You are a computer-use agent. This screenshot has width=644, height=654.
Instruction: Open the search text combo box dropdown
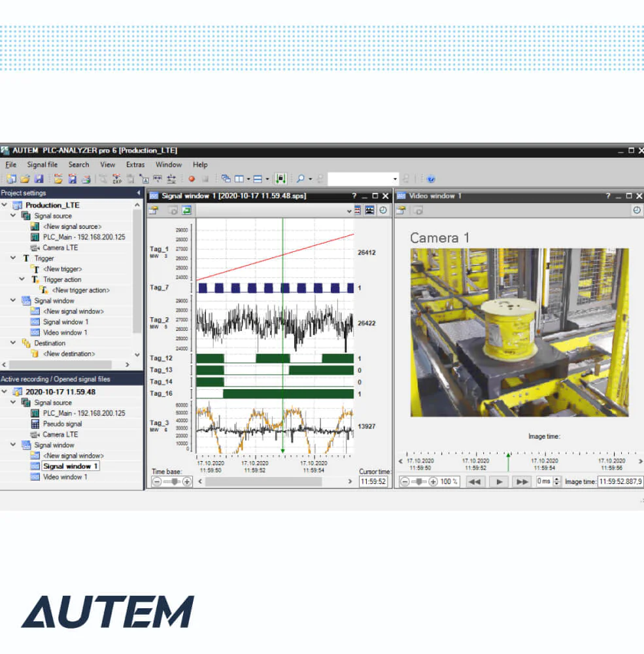tap(395, 179)
